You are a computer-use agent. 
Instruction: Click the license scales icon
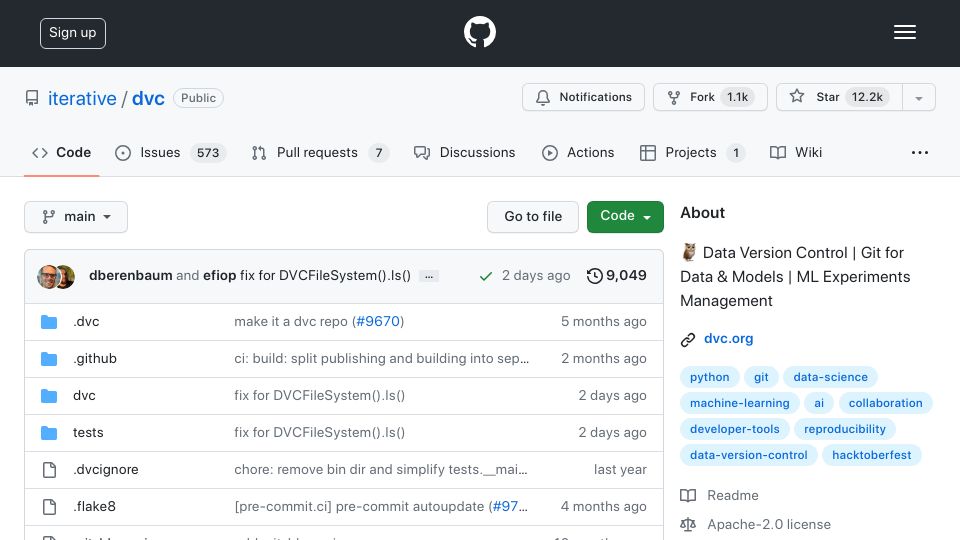[688, 525]
